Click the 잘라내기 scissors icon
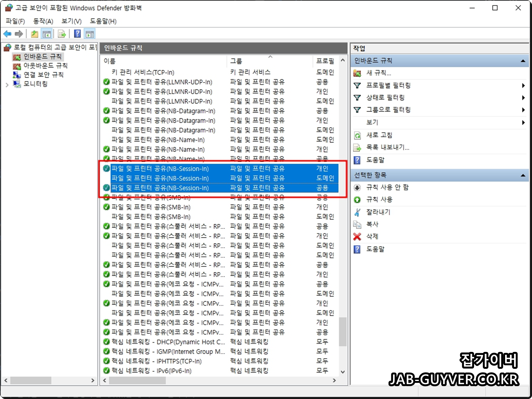 tap(357, 212)
